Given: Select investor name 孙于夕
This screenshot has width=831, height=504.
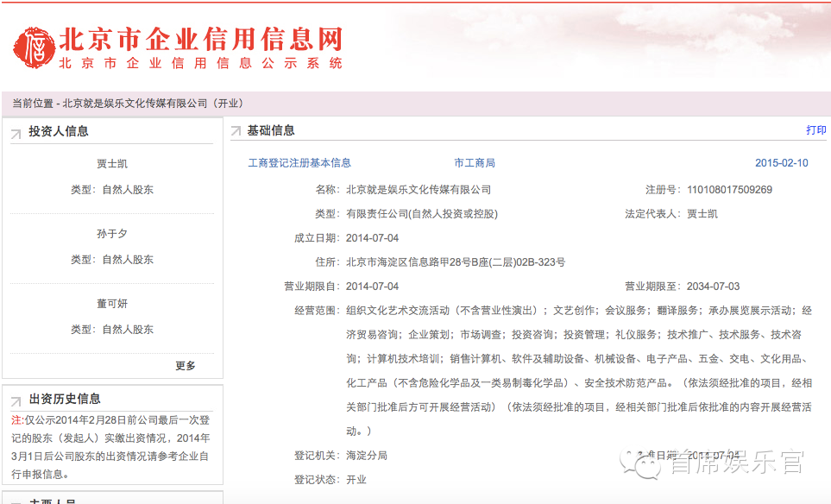Looking at the screenshot, I should tap(112, 234).
